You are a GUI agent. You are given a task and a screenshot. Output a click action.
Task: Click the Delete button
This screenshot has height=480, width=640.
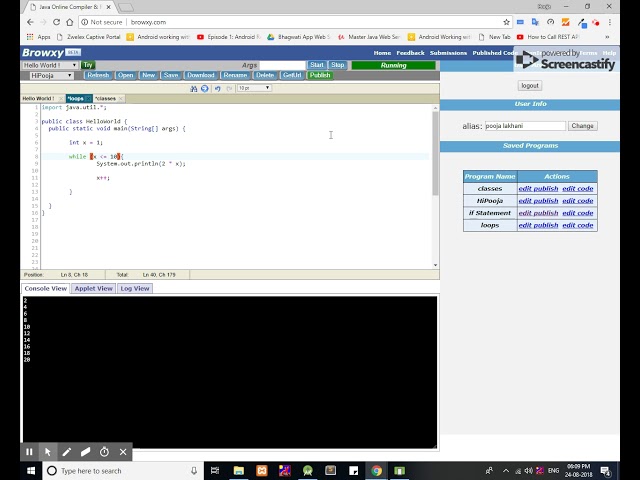point(265,75)
